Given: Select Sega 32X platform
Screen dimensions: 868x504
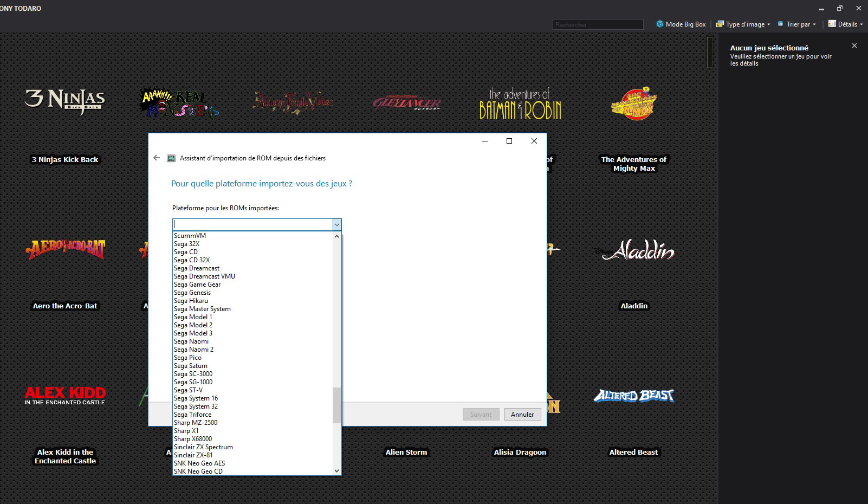Looking at the screenshot, I should [x=252, y=244].
